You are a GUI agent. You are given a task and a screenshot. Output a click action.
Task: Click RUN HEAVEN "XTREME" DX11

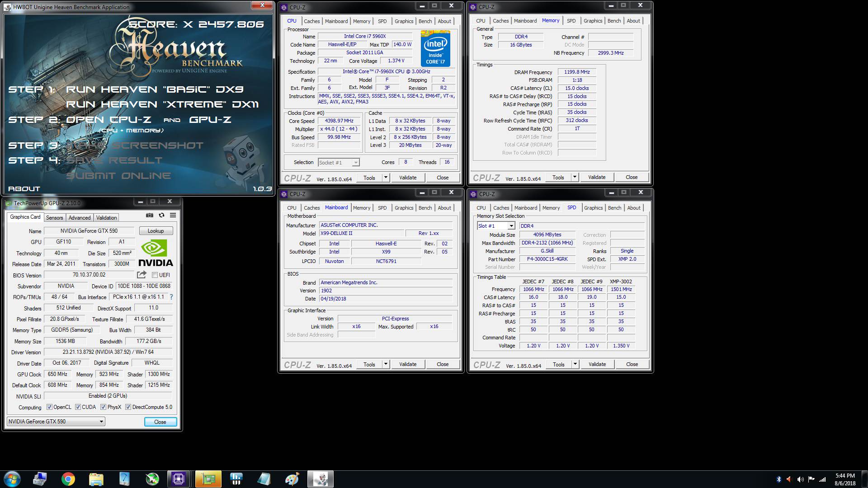(162, 104)
